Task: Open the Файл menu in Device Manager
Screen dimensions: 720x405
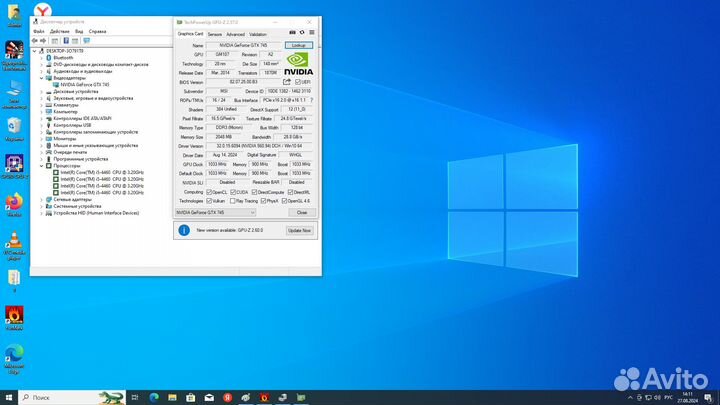Action: (x=39, y=31)
